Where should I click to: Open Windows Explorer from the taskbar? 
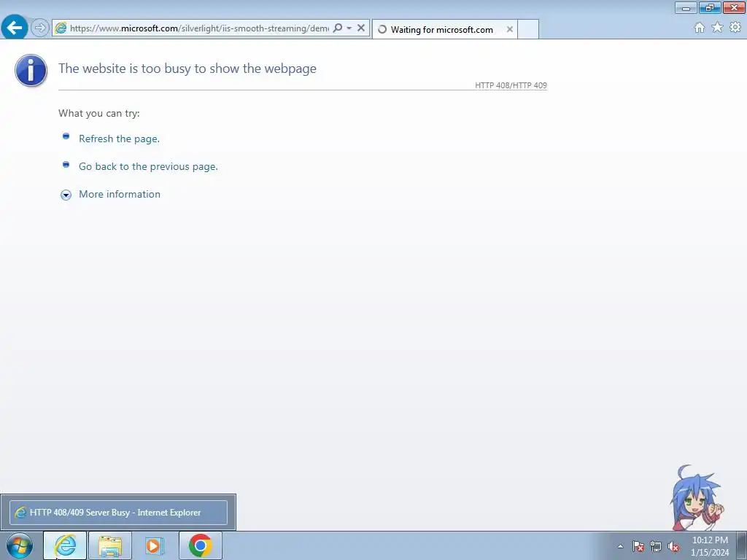110,545
